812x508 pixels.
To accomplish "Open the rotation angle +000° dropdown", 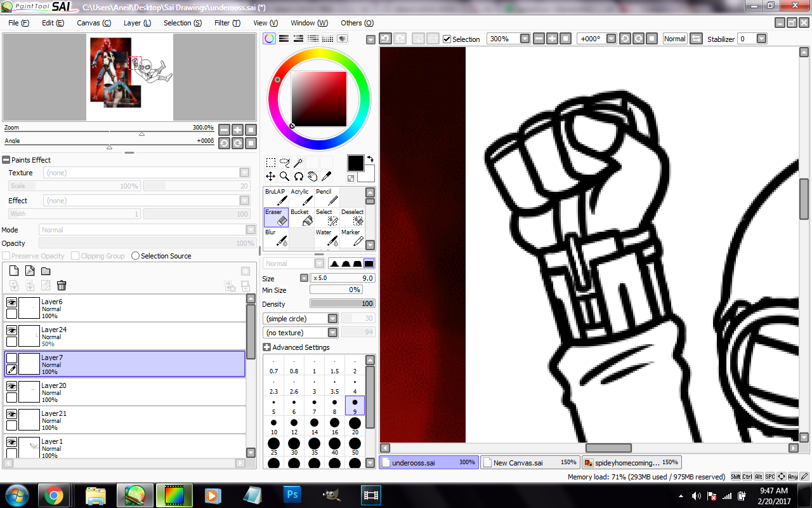I will click(612, 39).
